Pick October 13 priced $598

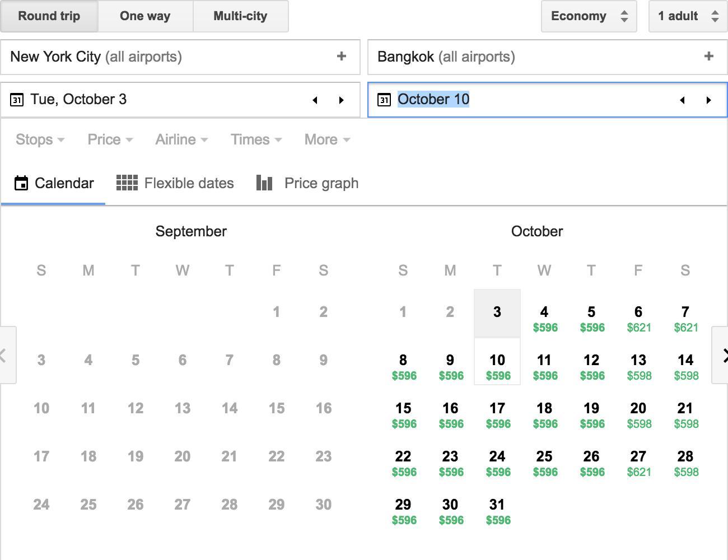click(x=638, y=367)
